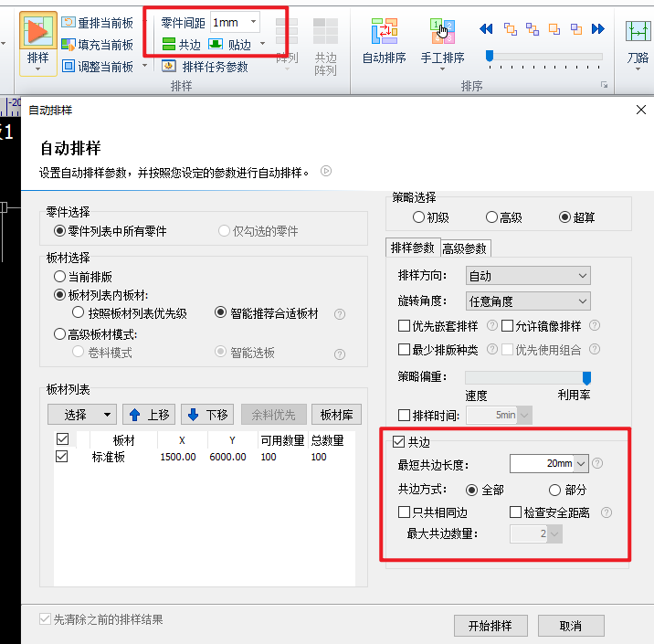Viewport: 654px width, 644px height.
Task: Click the 排序 ribbon progress slider
Action: pyautogui.click(x=544, y=56)
